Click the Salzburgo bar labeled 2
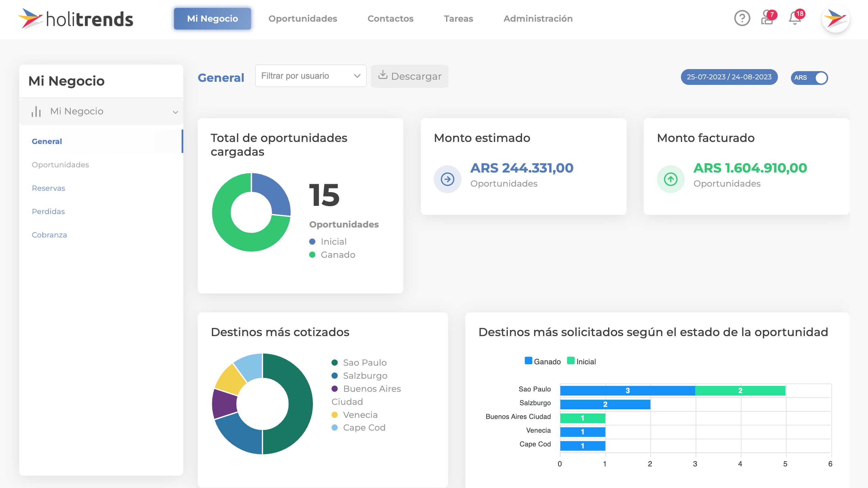 click(605, 404)
